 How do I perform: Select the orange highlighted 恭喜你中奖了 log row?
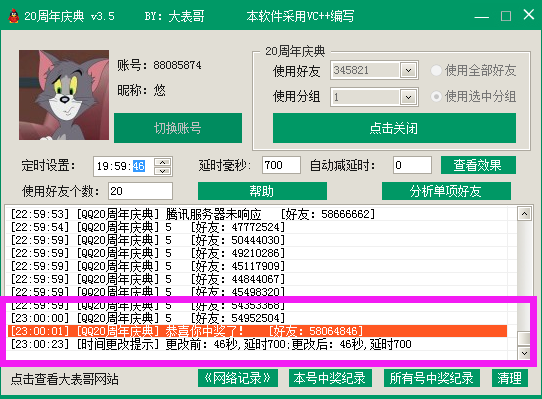tap(257, 331)
